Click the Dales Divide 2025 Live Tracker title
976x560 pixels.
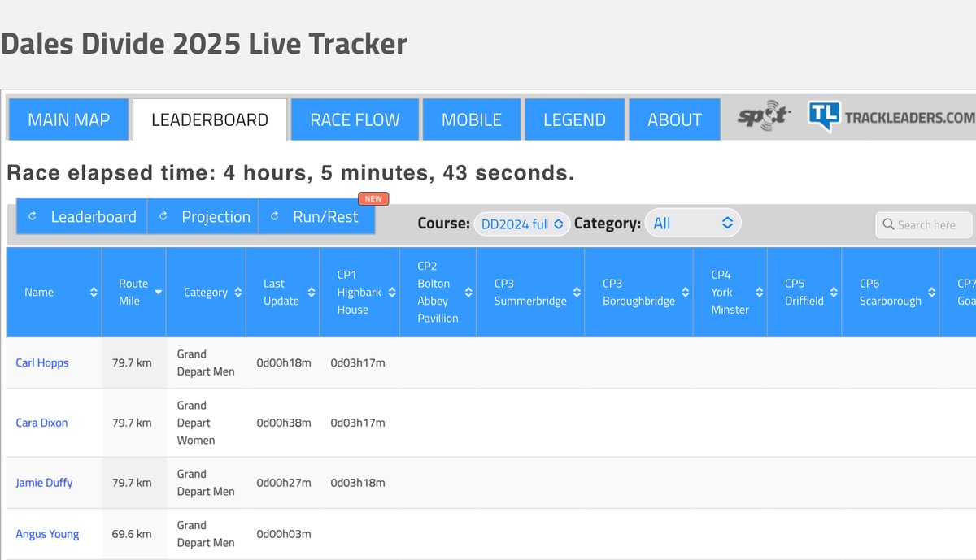(204, 44)
